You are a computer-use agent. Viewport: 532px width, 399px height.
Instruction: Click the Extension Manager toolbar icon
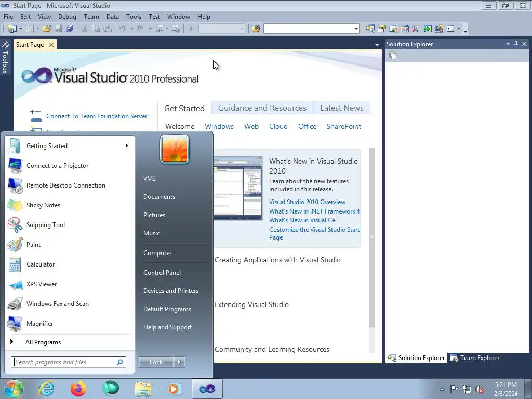pyautogui.click(x=438, y=29)
